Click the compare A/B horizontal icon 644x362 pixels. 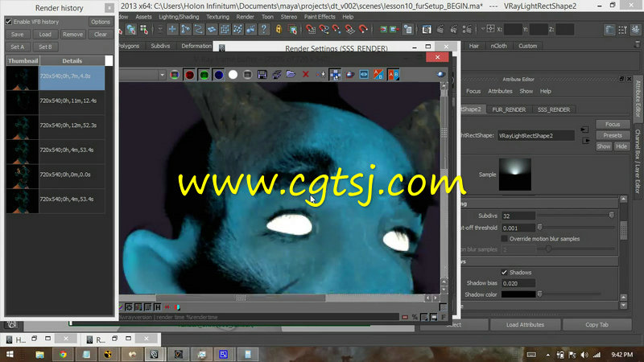(x=378, y=75)
